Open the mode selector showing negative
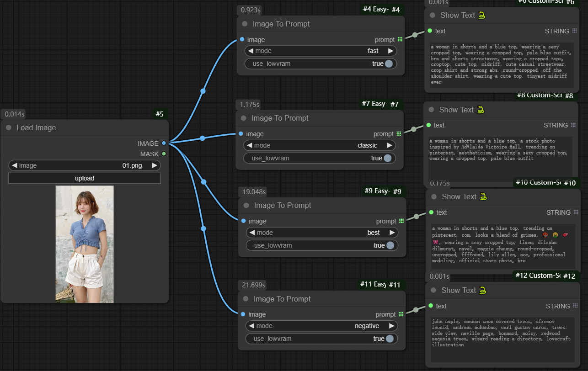 (321, 326)
